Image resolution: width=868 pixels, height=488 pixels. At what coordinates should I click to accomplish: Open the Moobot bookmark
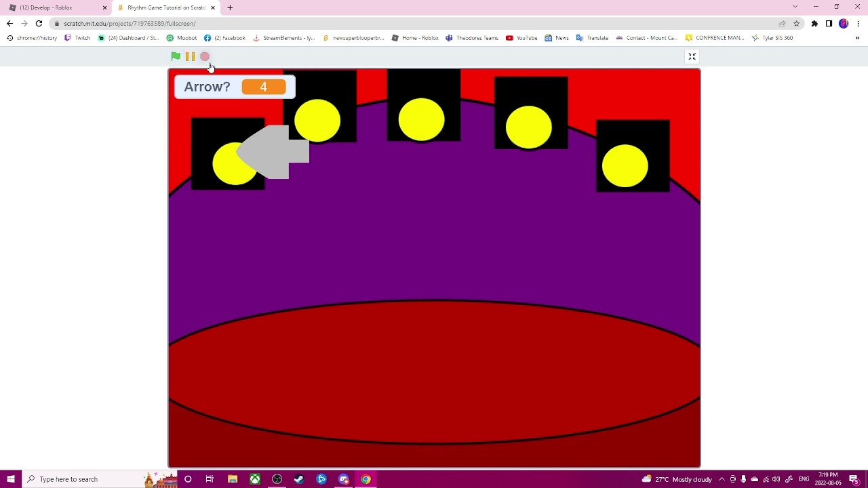tap(182, 38)
